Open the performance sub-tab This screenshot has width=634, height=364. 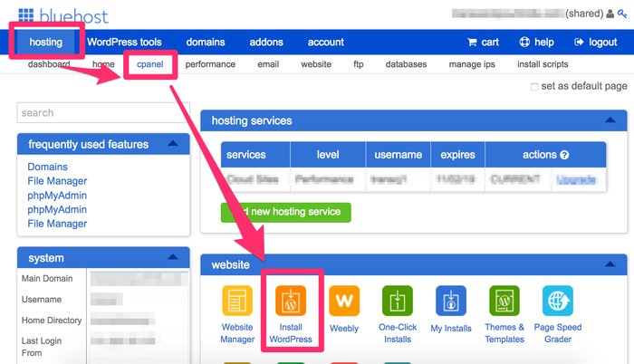(x=210, y=64)
